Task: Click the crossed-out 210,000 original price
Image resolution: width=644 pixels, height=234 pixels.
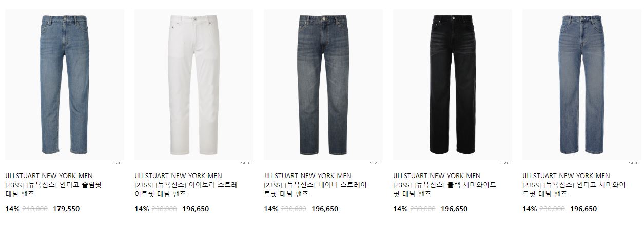Action: pos(35,209)
